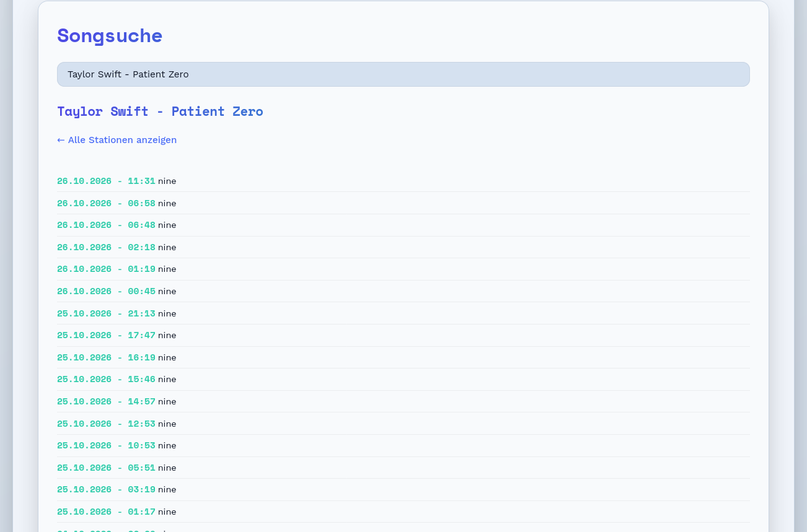Viewport: 807px width, 532px height.
Task: Select the 25.10.2026 - 12:53 timestamp
Action: 106,424
